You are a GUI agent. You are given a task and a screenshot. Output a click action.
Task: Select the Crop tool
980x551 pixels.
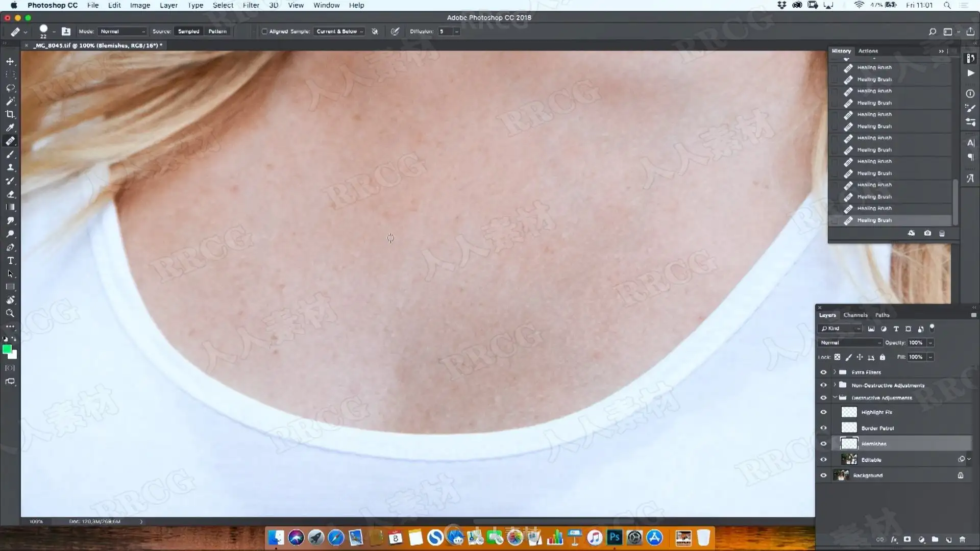(x=10, y=114)
